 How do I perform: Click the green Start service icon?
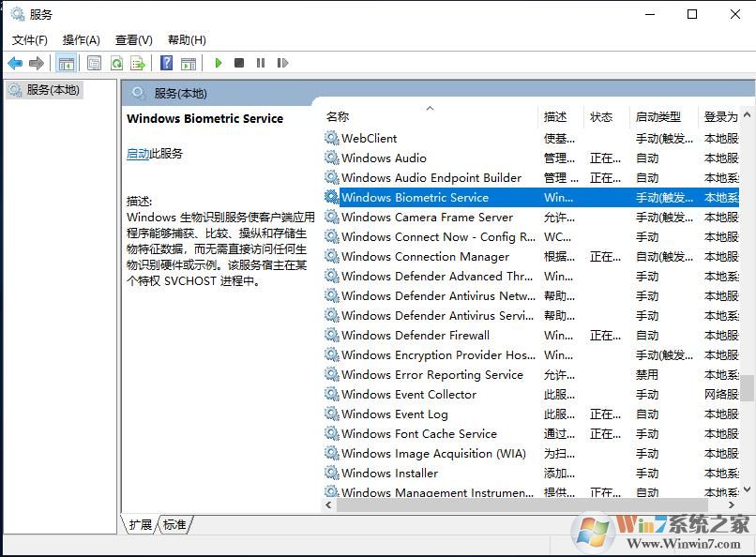click(x=219, y=63)
